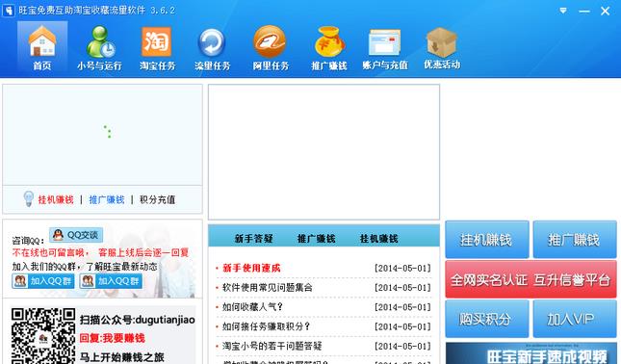Click the 咨询QQ: label
621x364 pixels.
pos(28,241)
